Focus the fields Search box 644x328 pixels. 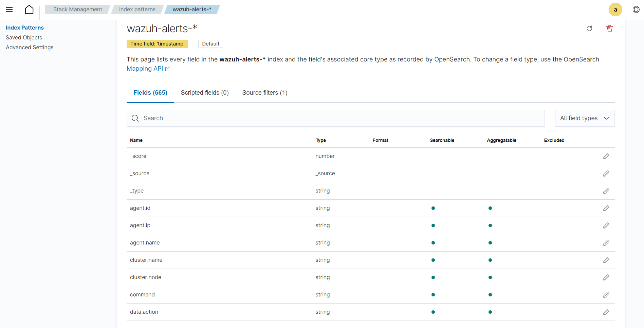tap(335, 118)
